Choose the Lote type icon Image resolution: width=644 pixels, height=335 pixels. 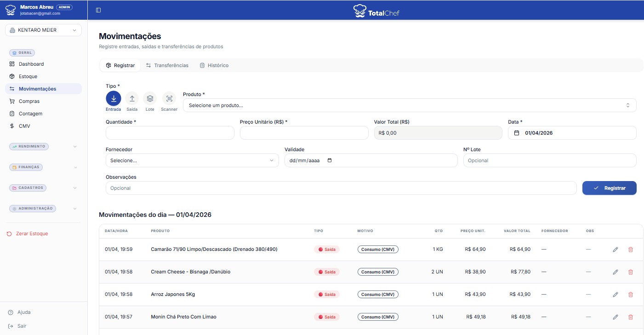pyautogui.click(x=150, y=98)
